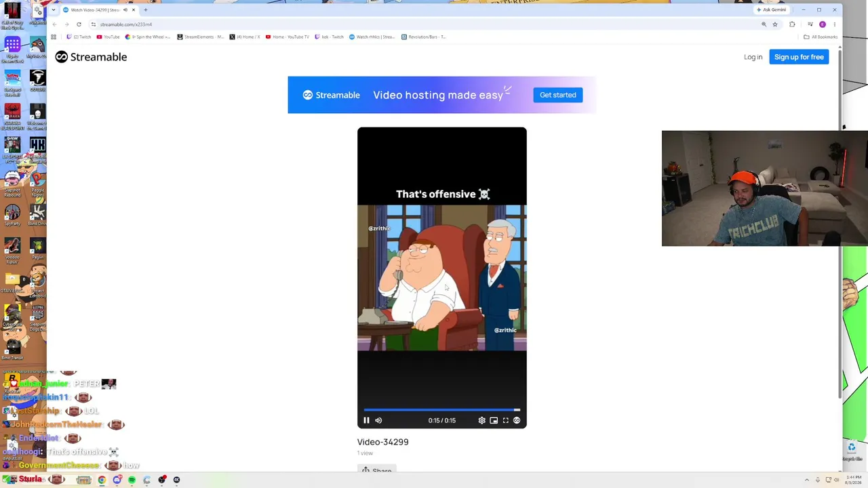This screenshot has height=488, width=868.
Task: Open Chrome from the taskbar
Action: (x=102, y=480)
